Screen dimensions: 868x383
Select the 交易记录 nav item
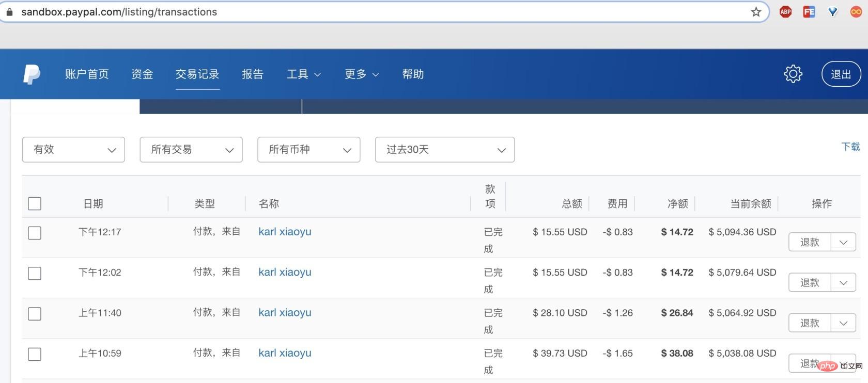click(x=197, y=74)
